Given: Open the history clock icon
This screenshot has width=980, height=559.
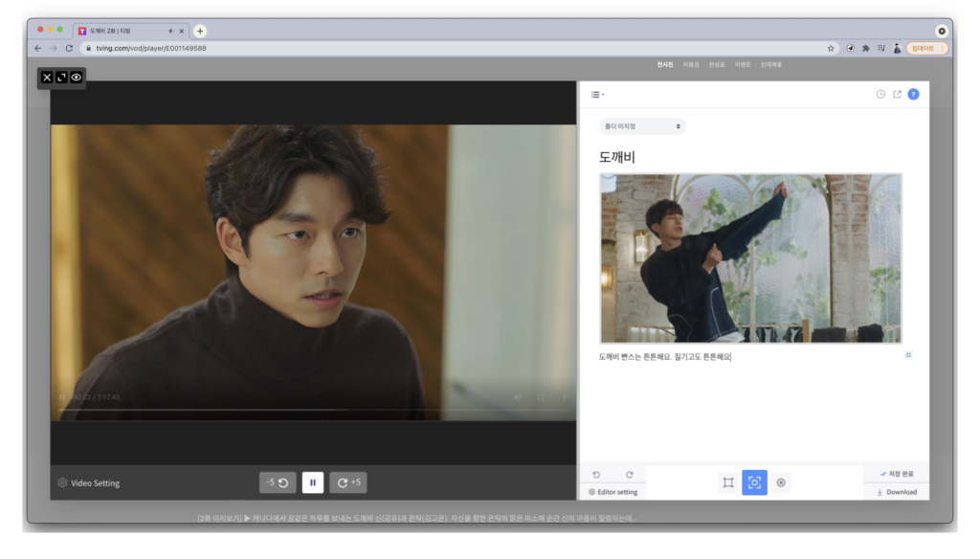Looking at the screenshot, I should (x=880, y=94).
